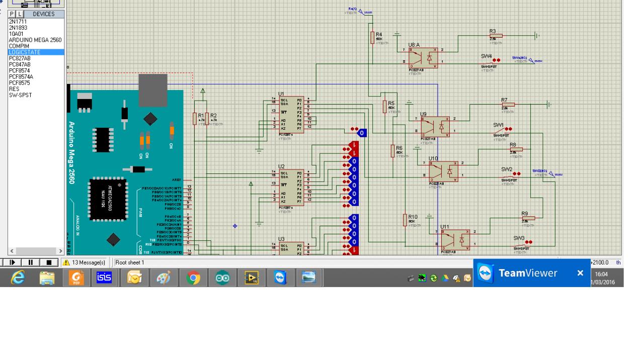Screen dimensions: 644x362
Task: Select resistor R4
Action: pyautogui.click(x=373, y=37)
